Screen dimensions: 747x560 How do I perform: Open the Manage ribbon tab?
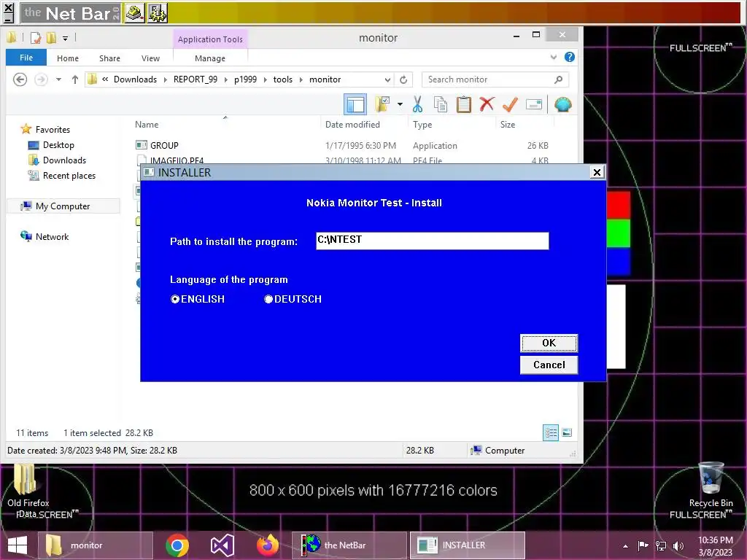[210, 58]
